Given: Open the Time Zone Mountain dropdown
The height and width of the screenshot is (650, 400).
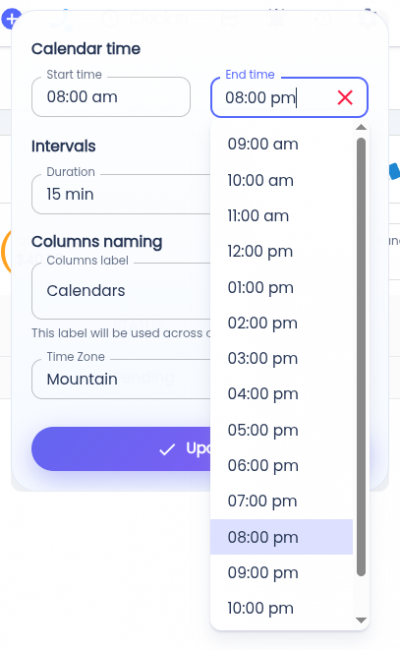Looking at the screenshot, I should coord(121,379).
